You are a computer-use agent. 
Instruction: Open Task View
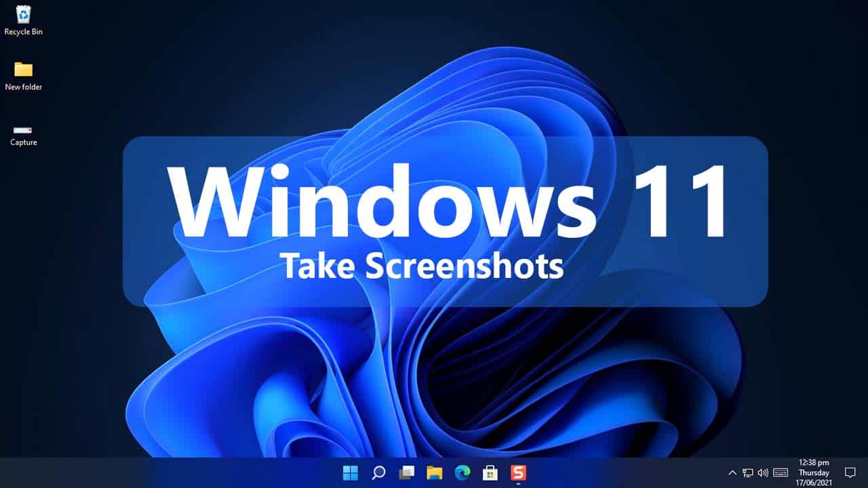(407, 473)
